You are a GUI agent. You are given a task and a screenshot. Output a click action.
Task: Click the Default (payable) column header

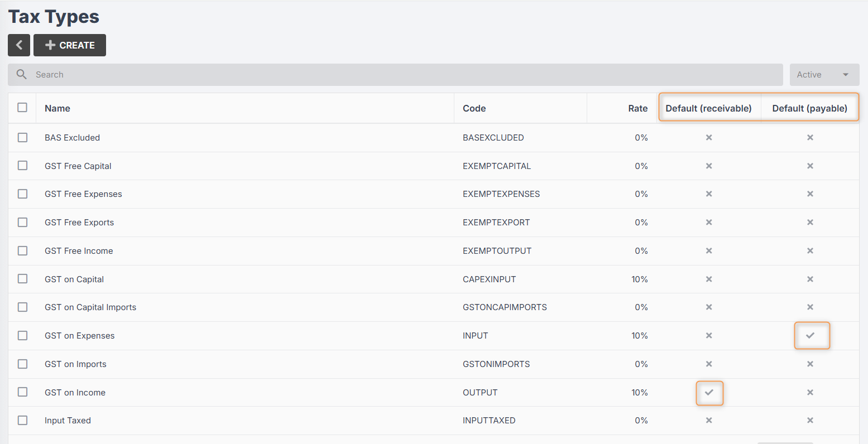(x=810, y=108)
